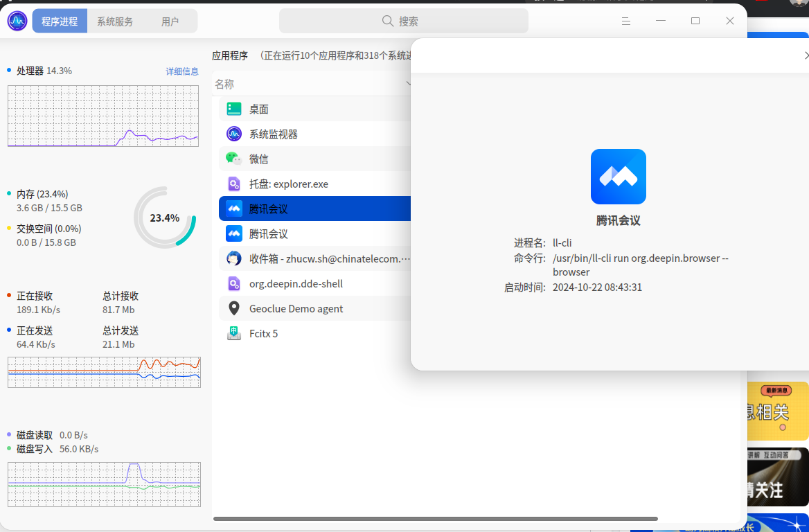809x532 pixels.
Task: Click the 处理器 14.3% label
Action: 44,71
